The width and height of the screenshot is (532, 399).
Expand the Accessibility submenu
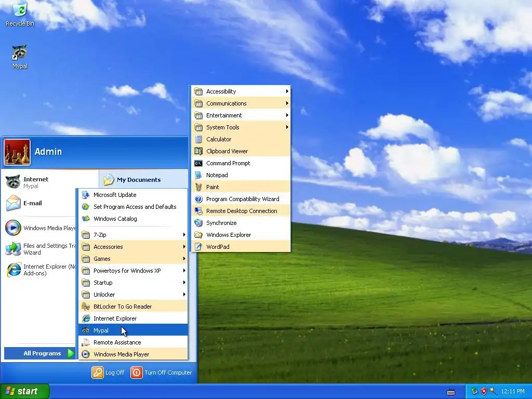[241, 91]
